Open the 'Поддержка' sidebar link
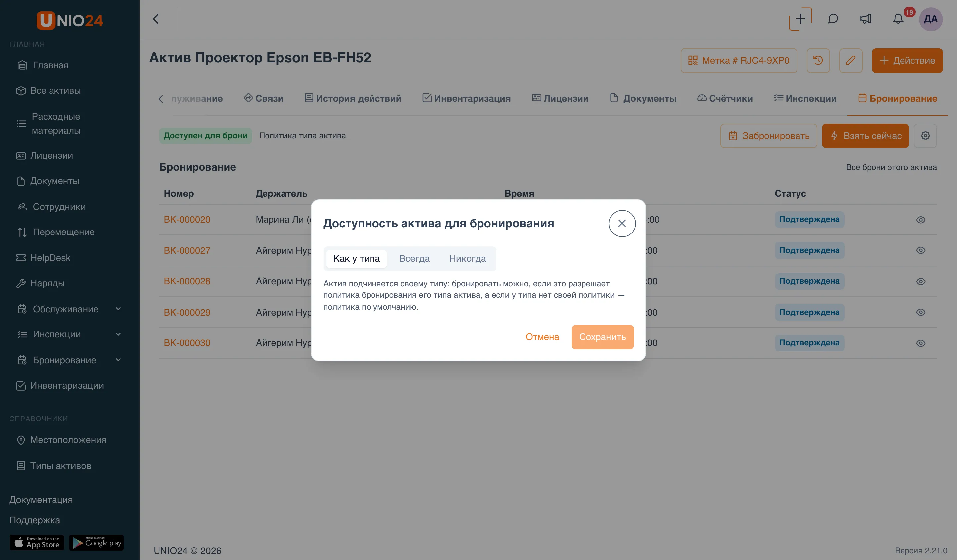Viewport: 957px width, 560px height. (35, 520)
